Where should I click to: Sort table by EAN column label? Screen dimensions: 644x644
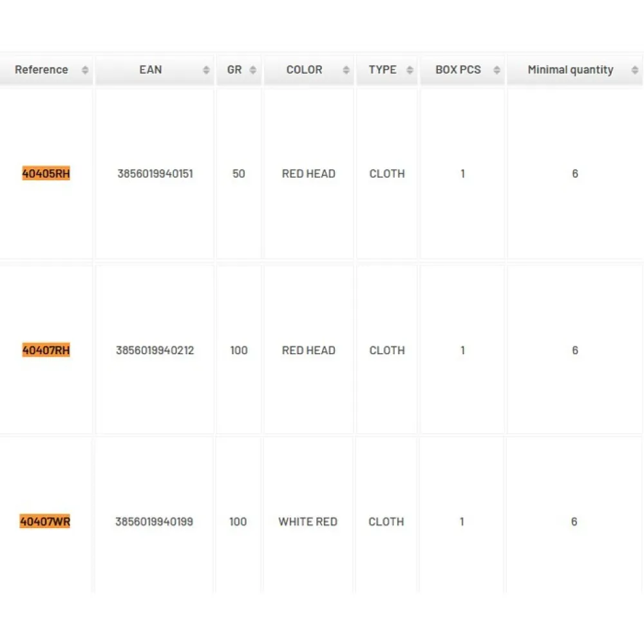(x=151, y=70)
